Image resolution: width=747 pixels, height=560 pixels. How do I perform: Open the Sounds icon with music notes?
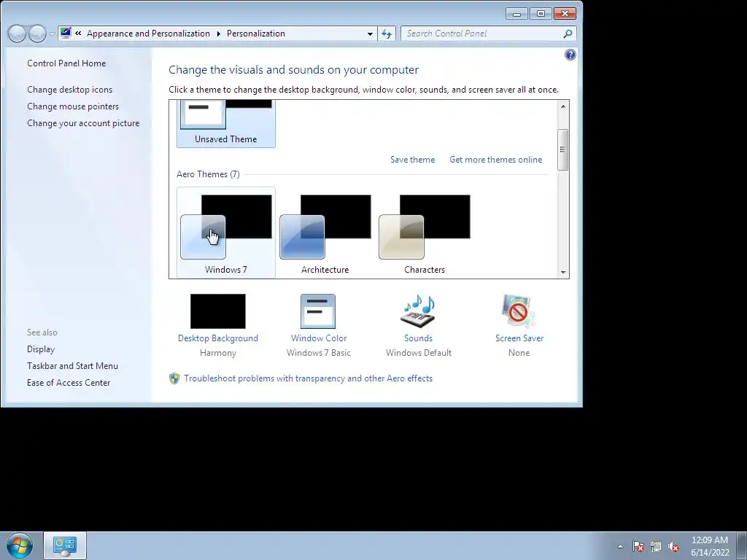418,311
